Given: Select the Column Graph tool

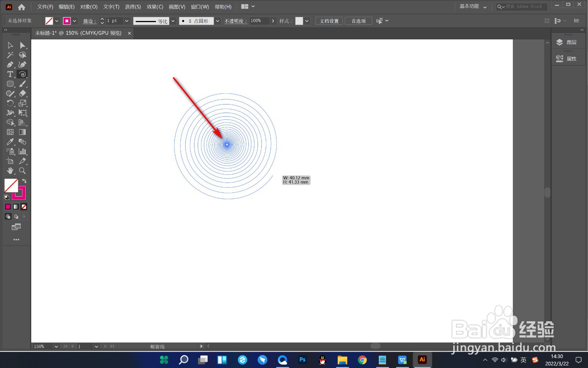Looking at the screenshot, I should point(22,151).
